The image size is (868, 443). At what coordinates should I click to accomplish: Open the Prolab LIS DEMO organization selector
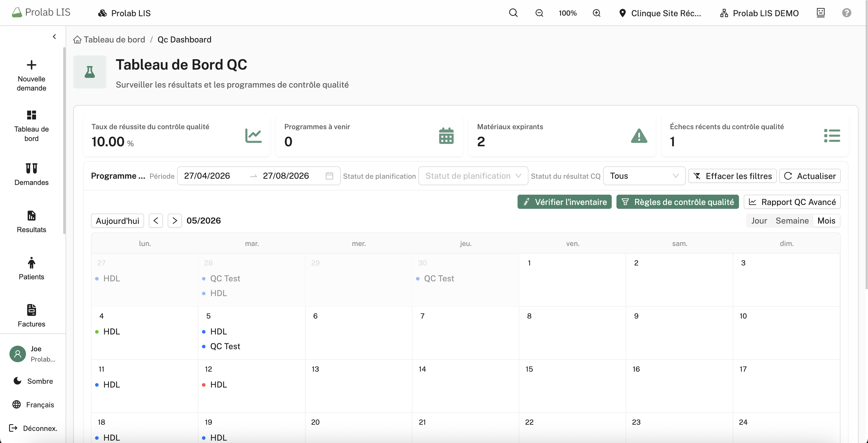[759, 13]
